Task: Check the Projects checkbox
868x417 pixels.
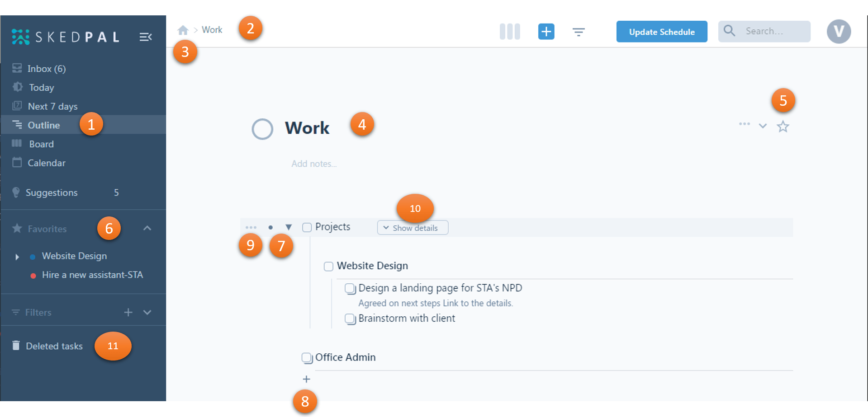Action: coord(307,227)
